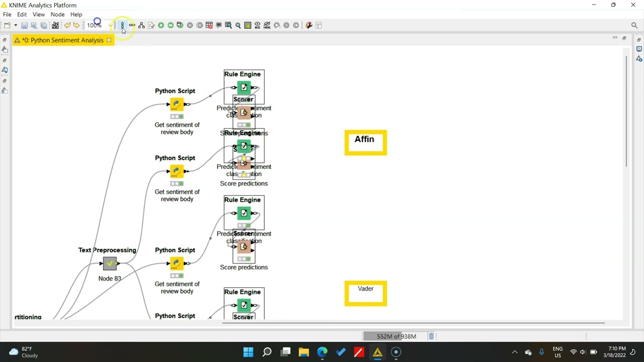Open the Node menu
Image resolution: width=644 pixels, height=362 pixels.
57,15
